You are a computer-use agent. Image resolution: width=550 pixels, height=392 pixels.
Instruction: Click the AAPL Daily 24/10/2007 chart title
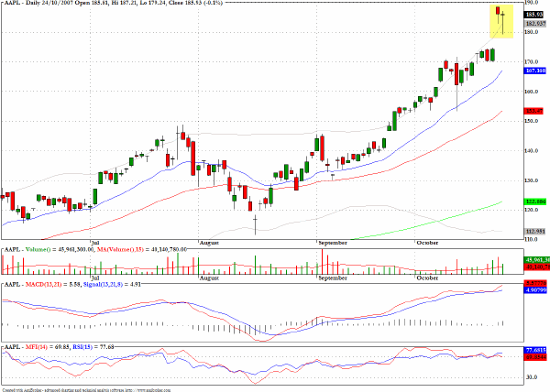(112, 3)
